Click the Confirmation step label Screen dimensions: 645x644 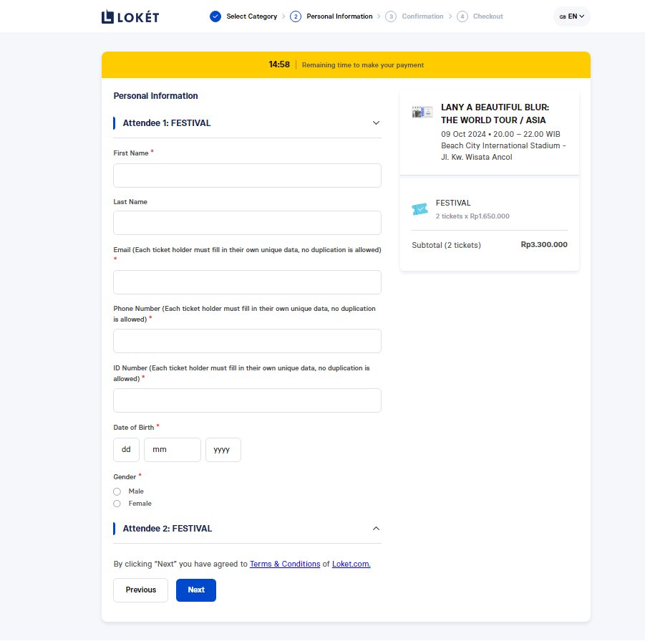coord(422,16)
